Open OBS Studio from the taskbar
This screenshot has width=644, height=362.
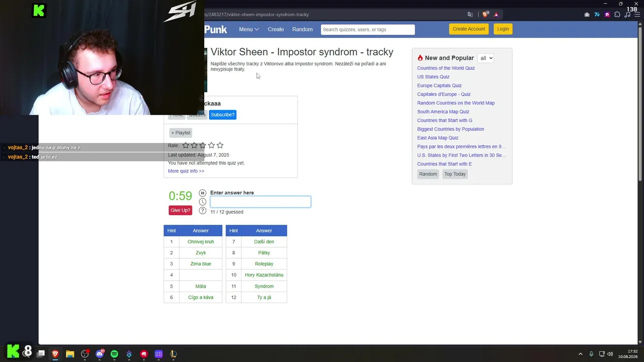coord(85,354)
